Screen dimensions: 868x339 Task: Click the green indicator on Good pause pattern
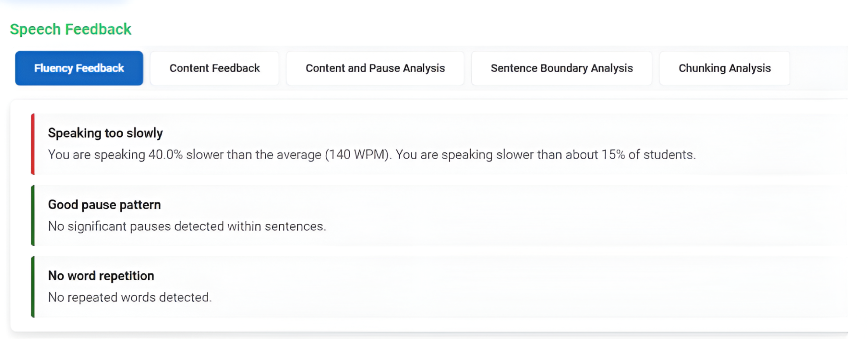(33, 215)
